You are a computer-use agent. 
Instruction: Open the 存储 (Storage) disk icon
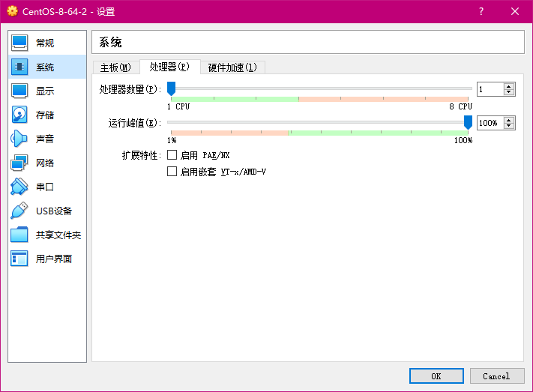point(19,115)
